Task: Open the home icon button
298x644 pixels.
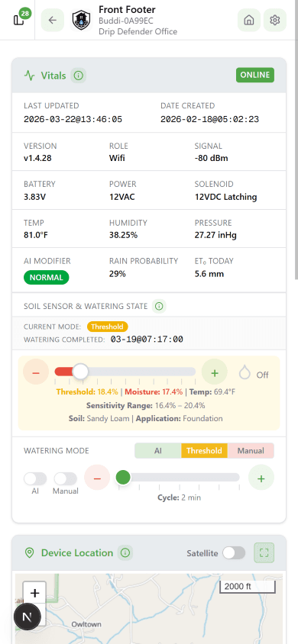Action: 248,20
